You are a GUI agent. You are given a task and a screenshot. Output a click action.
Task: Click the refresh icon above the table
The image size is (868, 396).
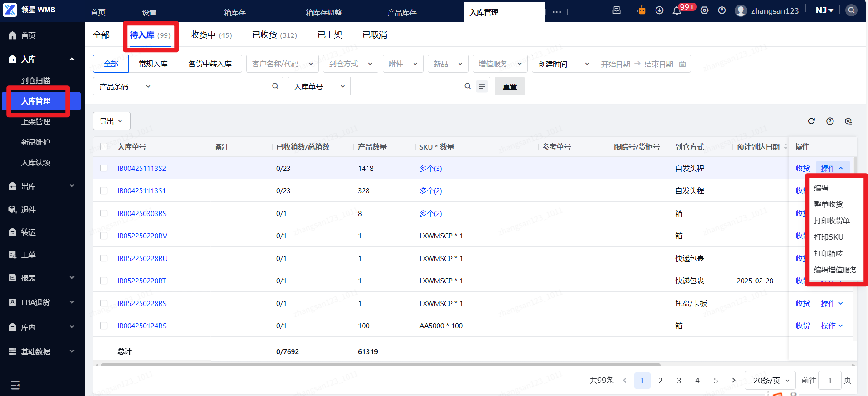[x=811, y=121]
